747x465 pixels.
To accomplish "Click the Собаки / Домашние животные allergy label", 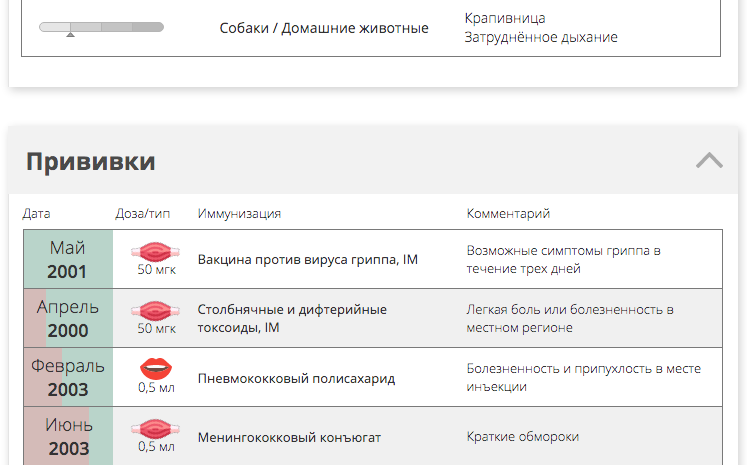I will coord(324,28).
